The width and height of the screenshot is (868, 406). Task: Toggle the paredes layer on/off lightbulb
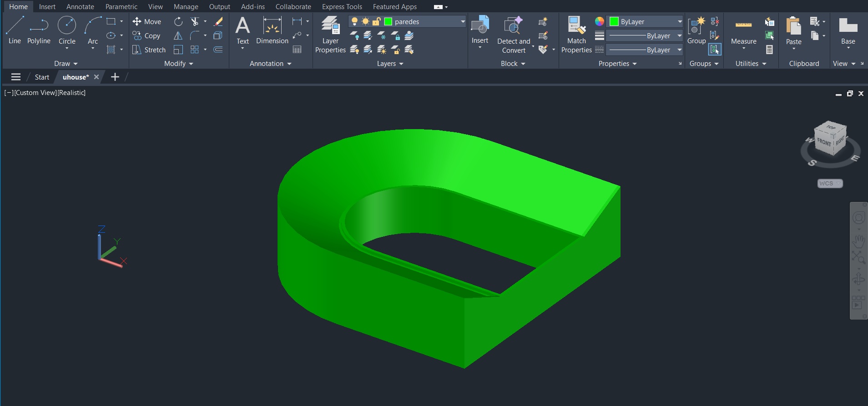pos(354,21)
